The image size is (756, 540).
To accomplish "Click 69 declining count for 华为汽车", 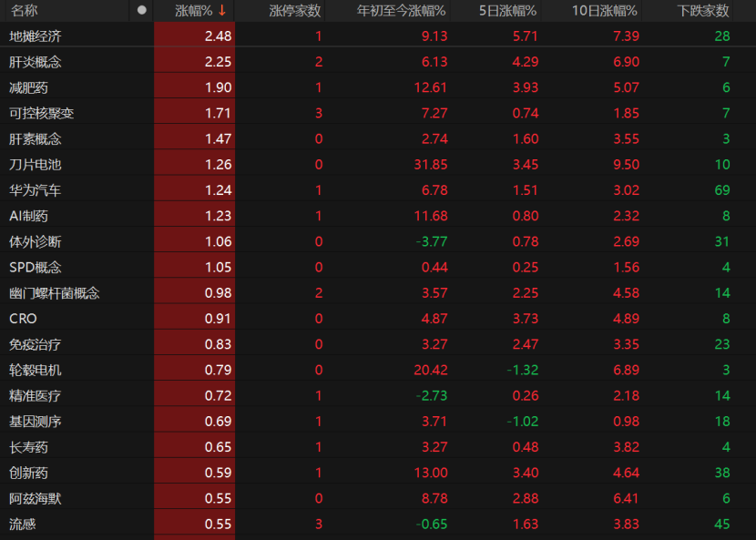I will [721, 190].
